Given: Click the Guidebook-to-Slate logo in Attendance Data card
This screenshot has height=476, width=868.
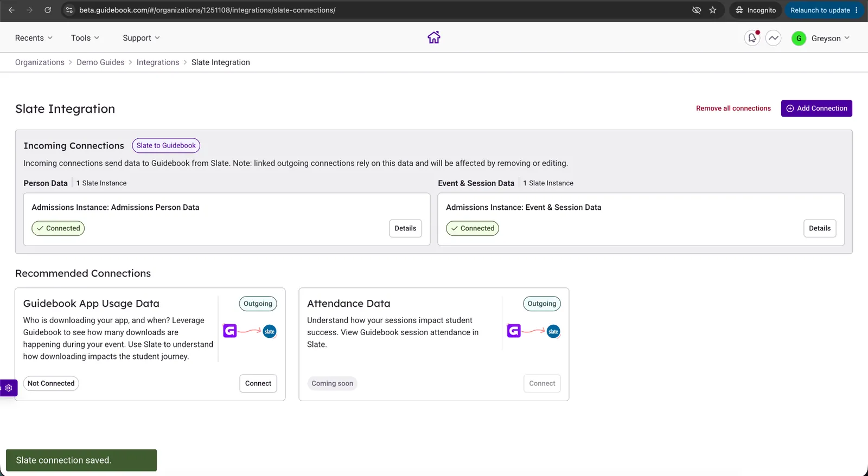Looking at the screenshot, I should 534,331.
